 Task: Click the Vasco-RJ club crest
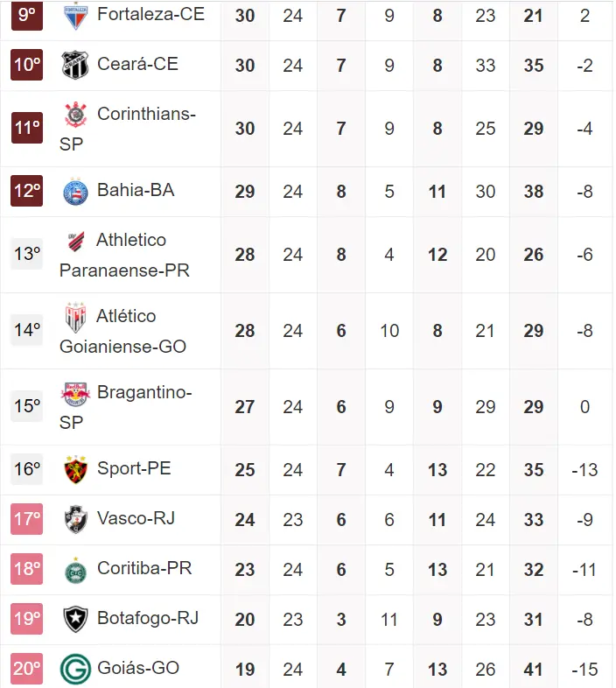pos(75,519)
